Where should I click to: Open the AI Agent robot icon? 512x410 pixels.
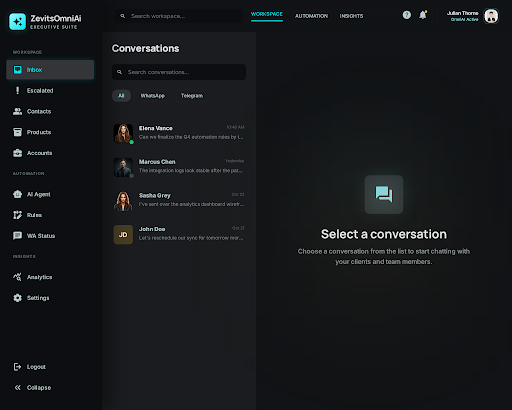pos(17,194)
